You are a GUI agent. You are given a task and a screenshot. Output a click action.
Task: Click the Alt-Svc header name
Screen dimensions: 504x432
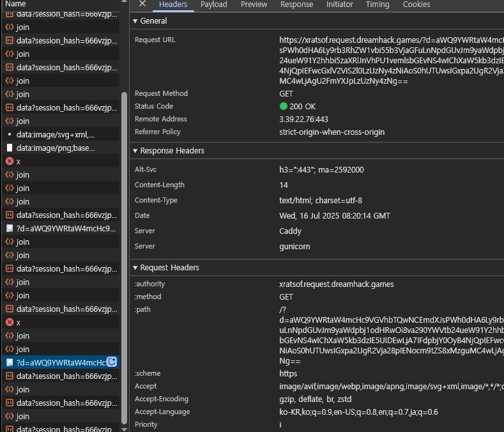[146, 169]
